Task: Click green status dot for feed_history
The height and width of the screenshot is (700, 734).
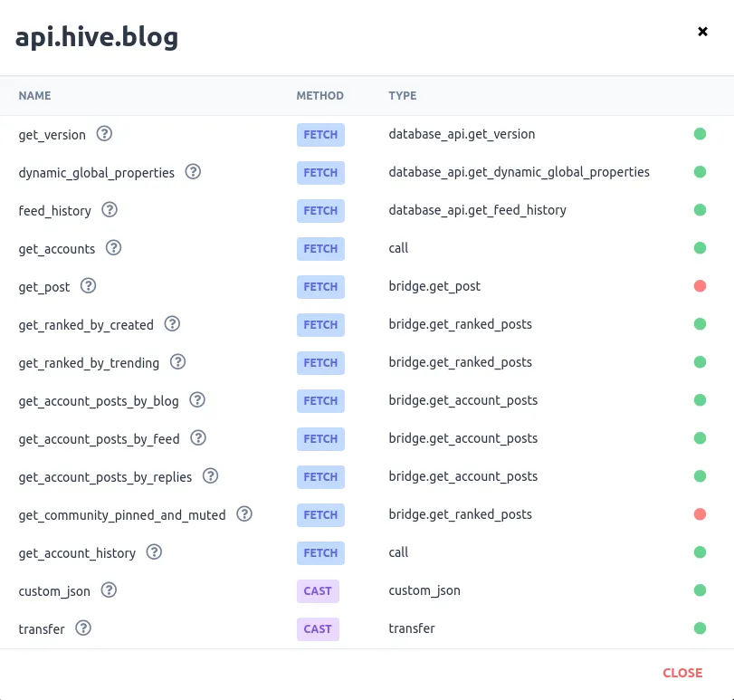Action: pos(700,210)
